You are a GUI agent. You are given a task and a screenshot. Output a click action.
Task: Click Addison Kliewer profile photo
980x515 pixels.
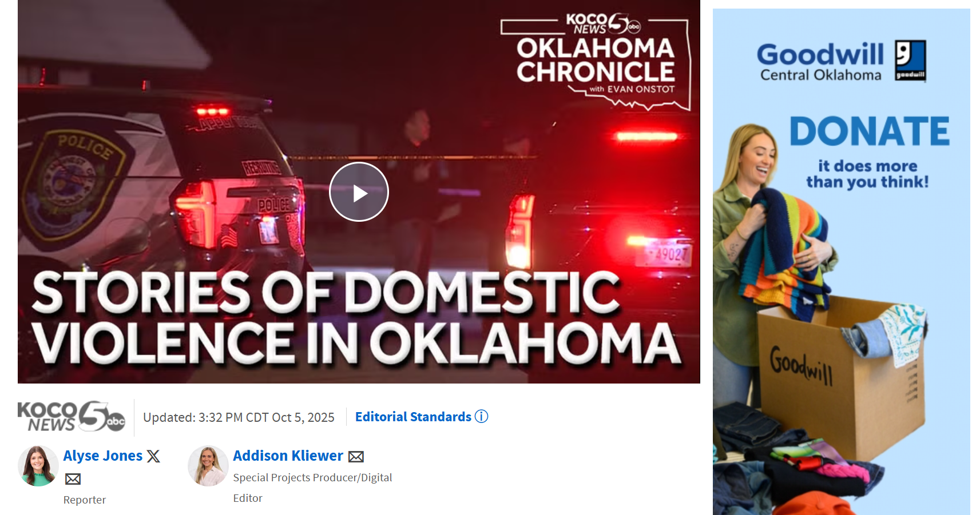[208, 466]
